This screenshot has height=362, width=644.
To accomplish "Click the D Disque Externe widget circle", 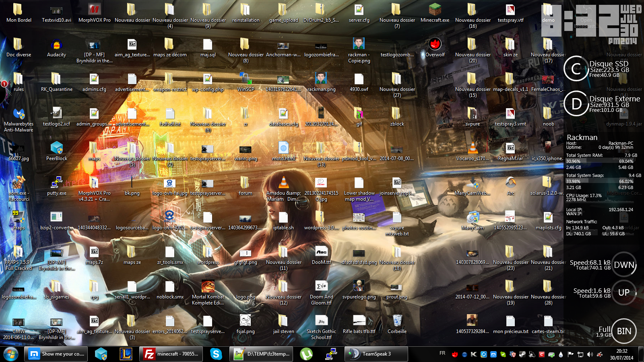I will click(576, 103).
